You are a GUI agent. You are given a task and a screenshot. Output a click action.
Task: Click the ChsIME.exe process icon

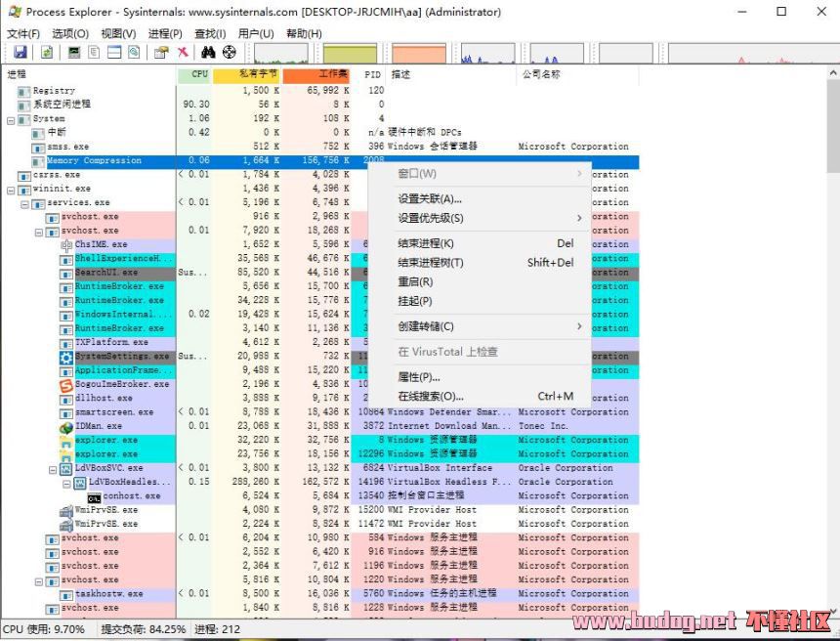65,245
